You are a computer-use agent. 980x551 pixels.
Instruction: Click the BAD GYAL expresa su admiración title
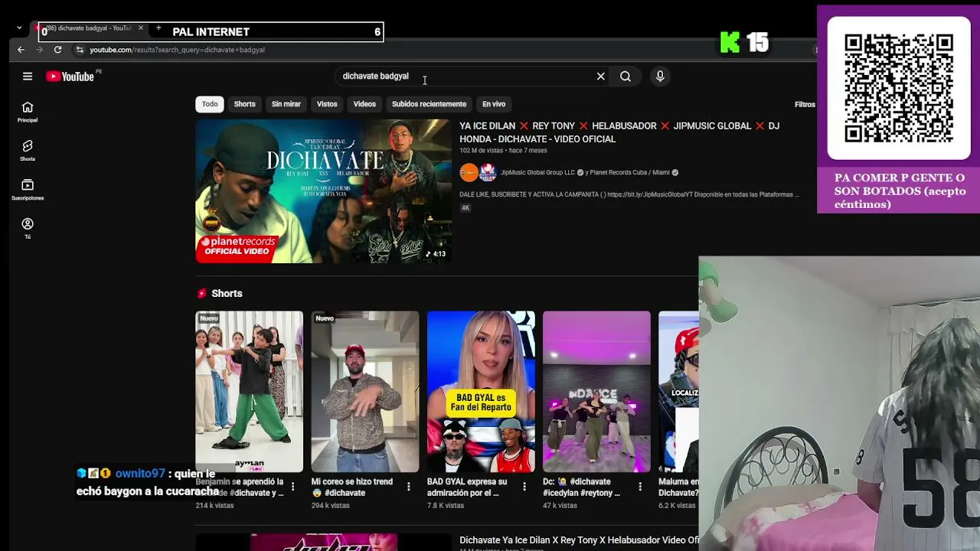pyautogui.click(x=467, y=487)
